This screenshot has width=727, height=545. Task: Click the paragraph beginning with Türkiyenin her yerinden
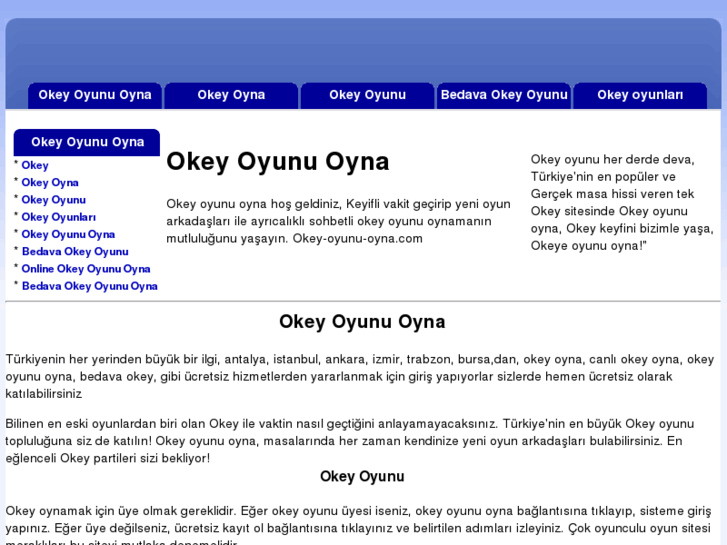tap(360, 376)
